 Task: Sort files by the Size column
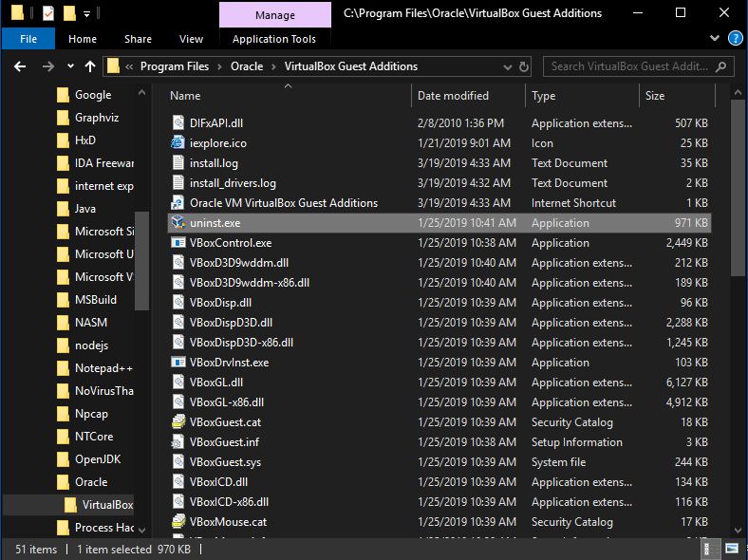[x=678, y=96]
